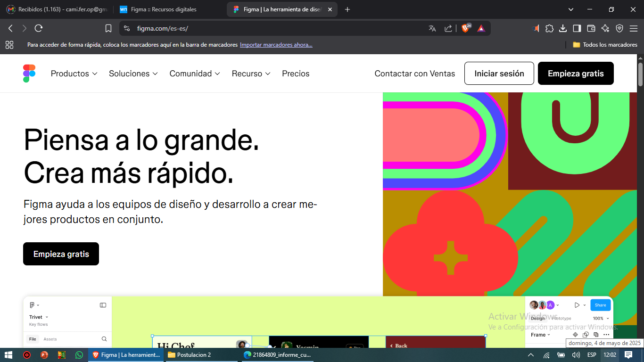Toggle the sidebar panel icon in Figma mockup
The height and width of the screenshot is (362, 644).
click(103, 305)
